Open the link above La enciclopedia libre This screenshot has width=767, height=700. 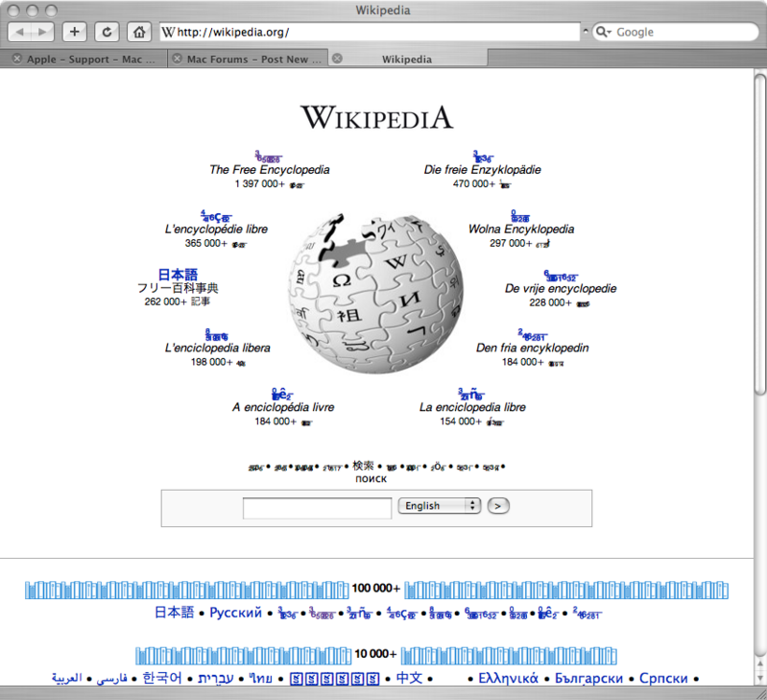point(471,395)
